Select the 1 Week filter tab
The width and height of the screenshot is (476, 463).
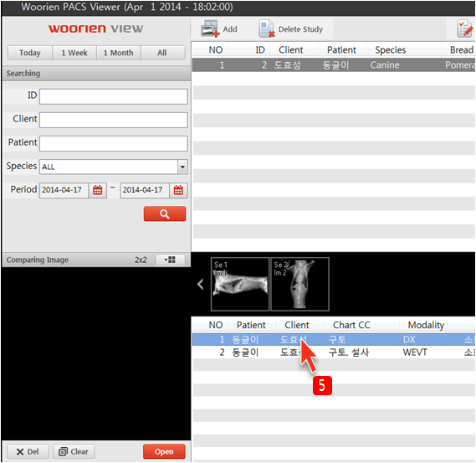(74, 53)
